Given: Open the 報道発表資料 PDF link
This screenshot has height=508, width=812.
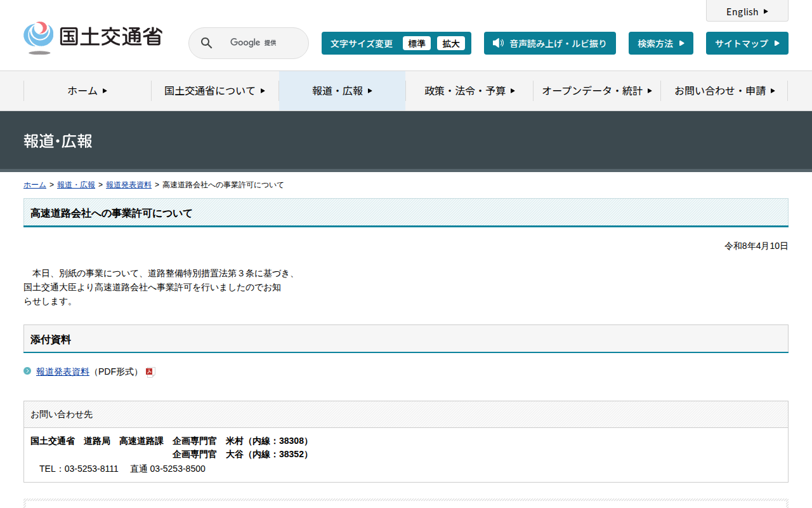Looking at the screenshot, I should pos(63,371).
